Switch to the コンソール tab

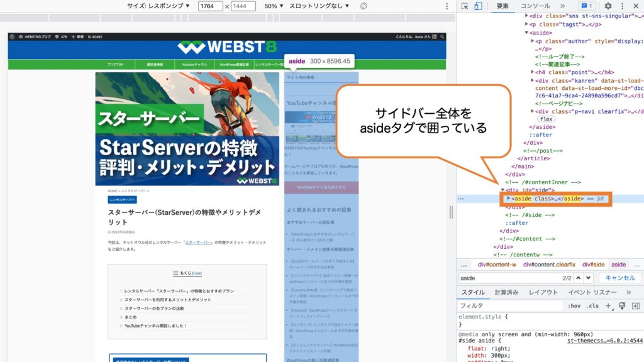tap(535, 6)
